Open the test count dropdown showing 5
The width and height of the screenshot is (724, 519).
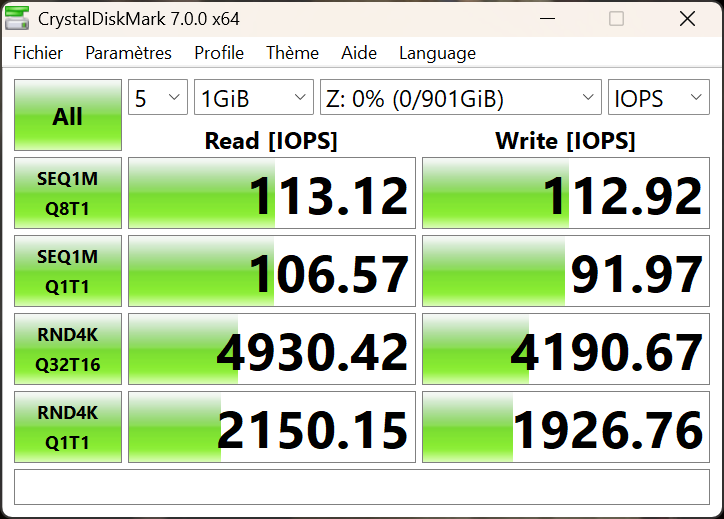158,98
